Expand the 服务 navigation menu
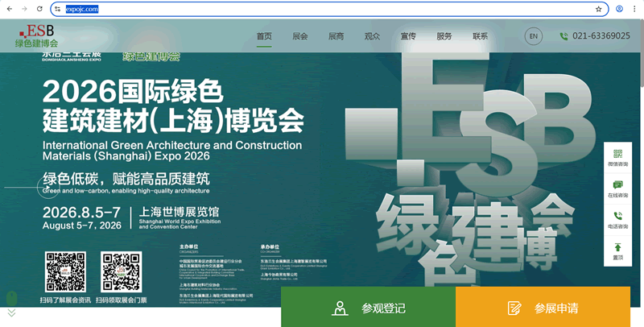 click(444, 36)
